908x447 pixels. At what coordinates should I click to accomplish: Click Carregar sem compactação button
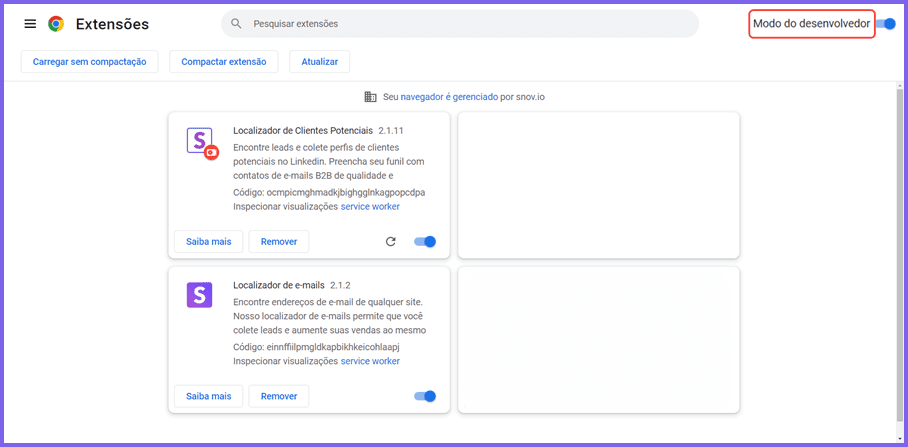pos(89,62)
